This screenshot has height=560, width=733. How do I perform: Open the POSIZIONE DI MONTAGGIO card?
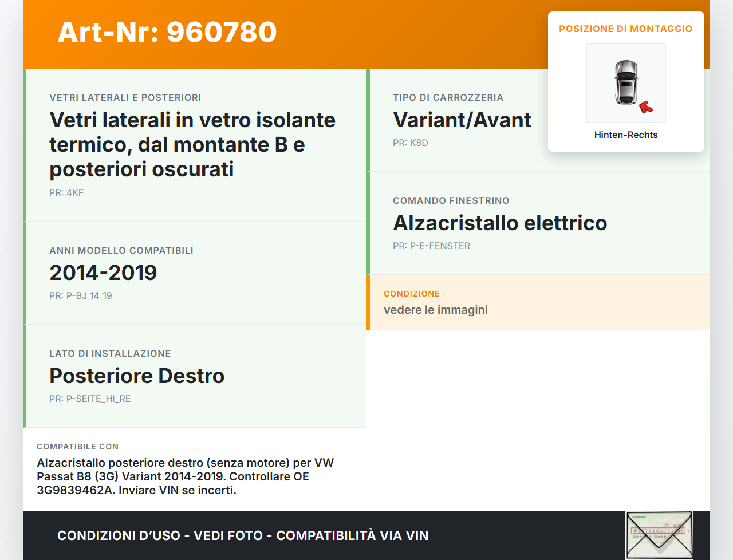pos(626,80)
